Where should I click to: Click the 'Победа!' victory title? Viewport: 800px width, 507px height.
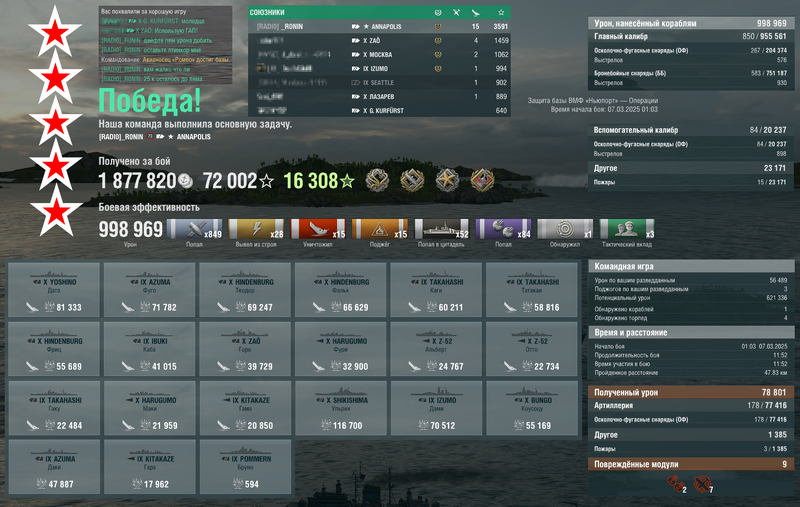(149, 100)
